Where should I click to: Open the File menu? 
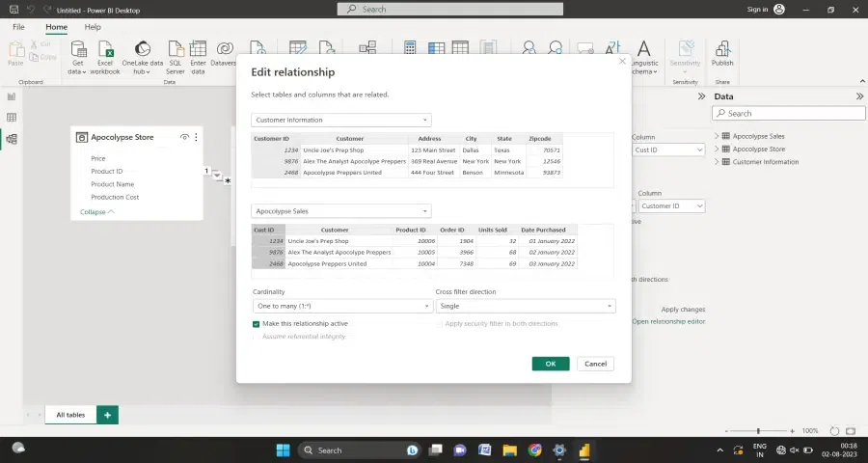click(x=18, y=27)
